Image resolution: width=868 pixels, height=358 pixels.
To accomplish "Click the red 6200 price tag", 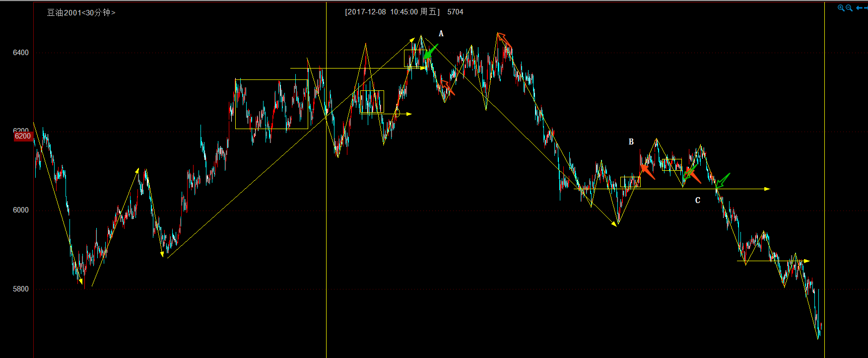I will (23, 136).
